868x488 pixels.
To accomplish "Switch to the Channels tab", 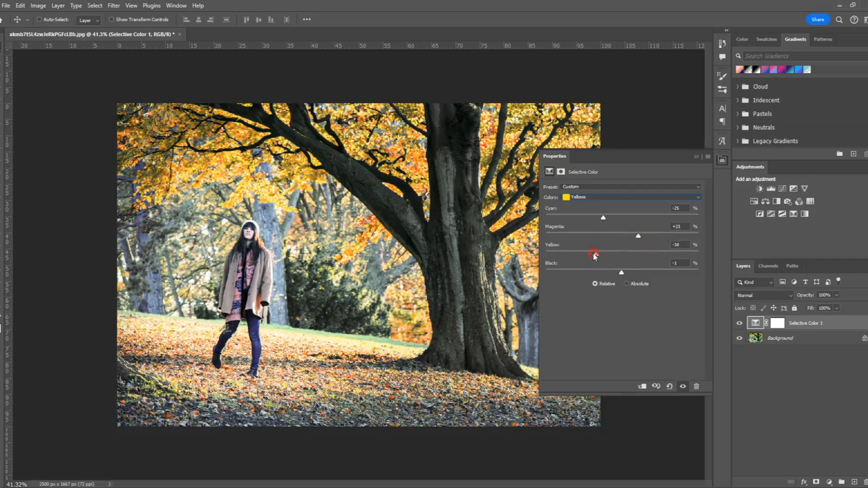I will 768,266.
